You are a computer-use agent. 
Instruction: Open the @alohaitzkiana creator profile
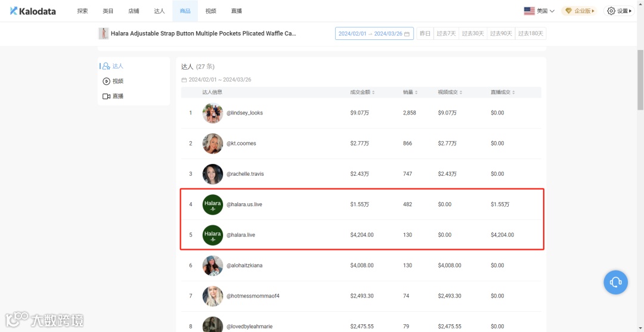pos(245,265)
